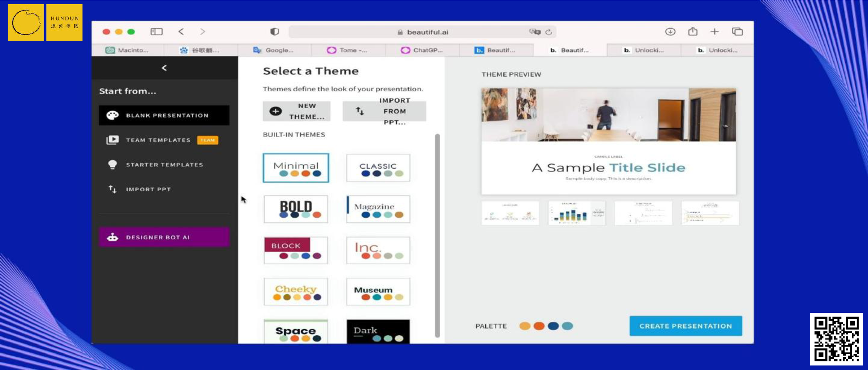
Task: Reload the page with refresh icon
Action: pyautogui.click(x=549, y=32)
